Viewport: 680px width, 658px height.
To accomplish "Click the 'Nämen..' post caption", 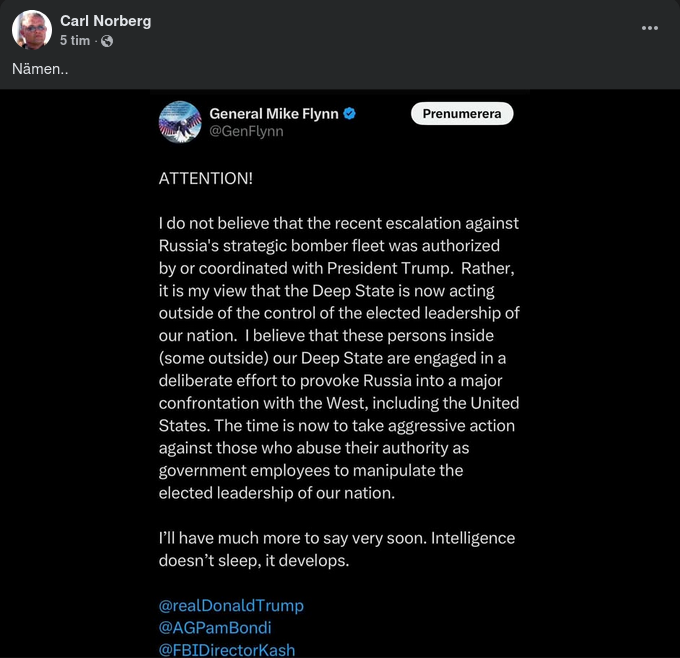I will pos(37,69).
